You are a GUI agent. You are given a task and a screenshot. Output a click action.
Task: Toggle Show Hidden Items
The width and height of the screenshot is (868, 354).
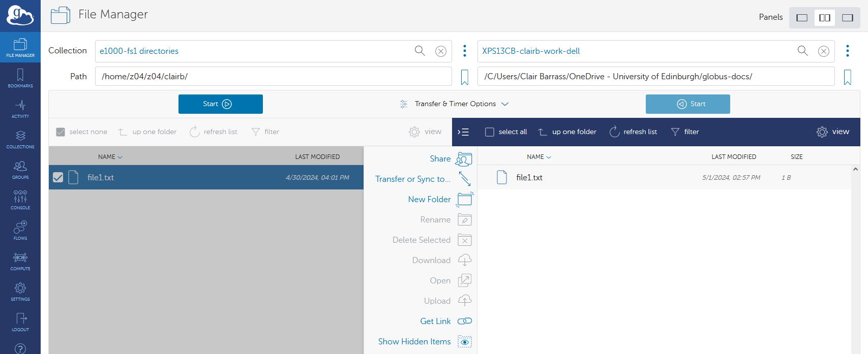(x=425, y=341)
